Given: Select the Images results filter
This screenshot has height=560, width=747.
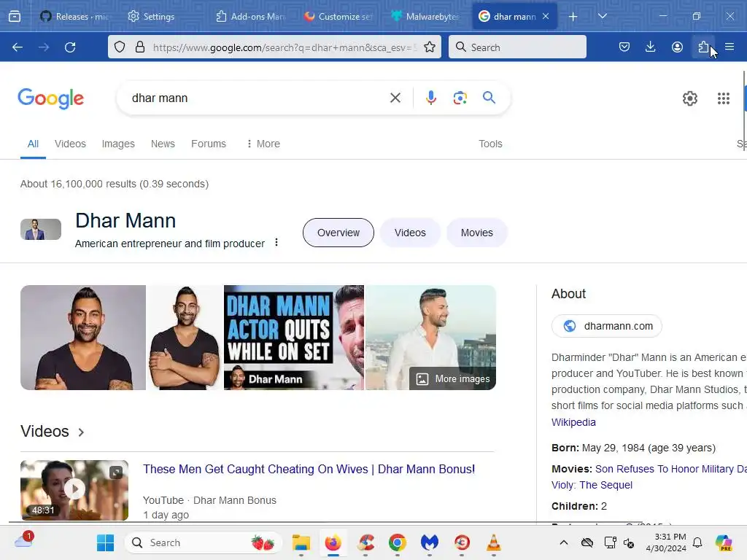Looking at the screenshot, I should (118, 144).
